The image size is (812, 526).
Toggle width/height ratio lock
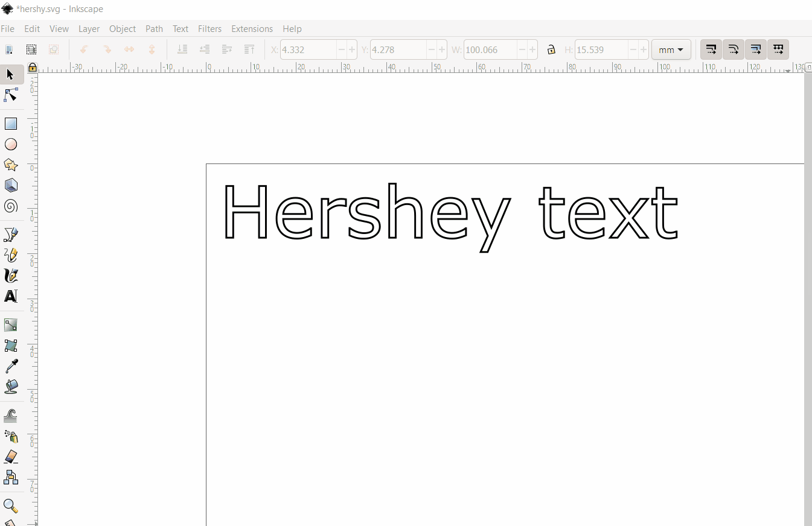coord(551,49)
